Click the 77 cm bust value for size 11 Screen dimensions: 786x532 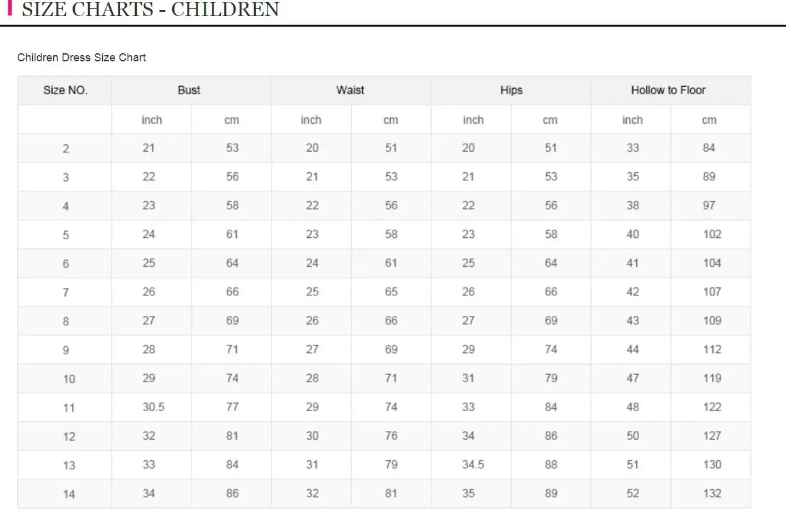(x=232, y=407)
